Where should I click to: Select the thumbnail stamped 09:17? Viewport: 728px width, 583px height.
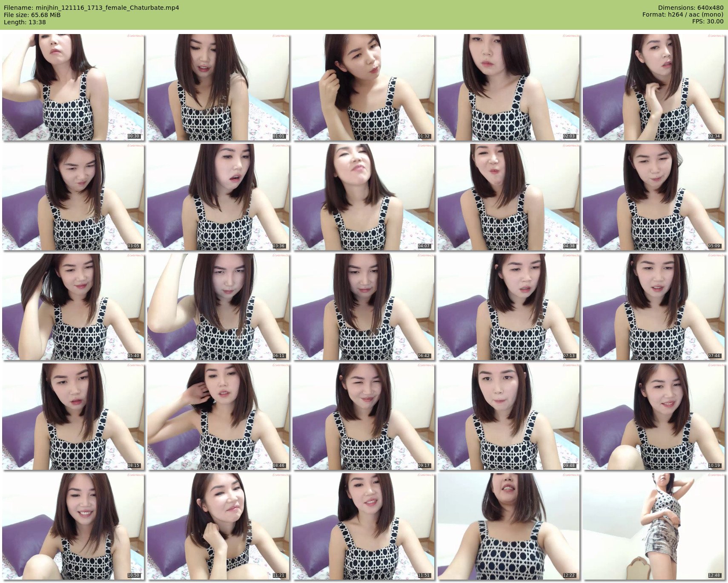364,417
